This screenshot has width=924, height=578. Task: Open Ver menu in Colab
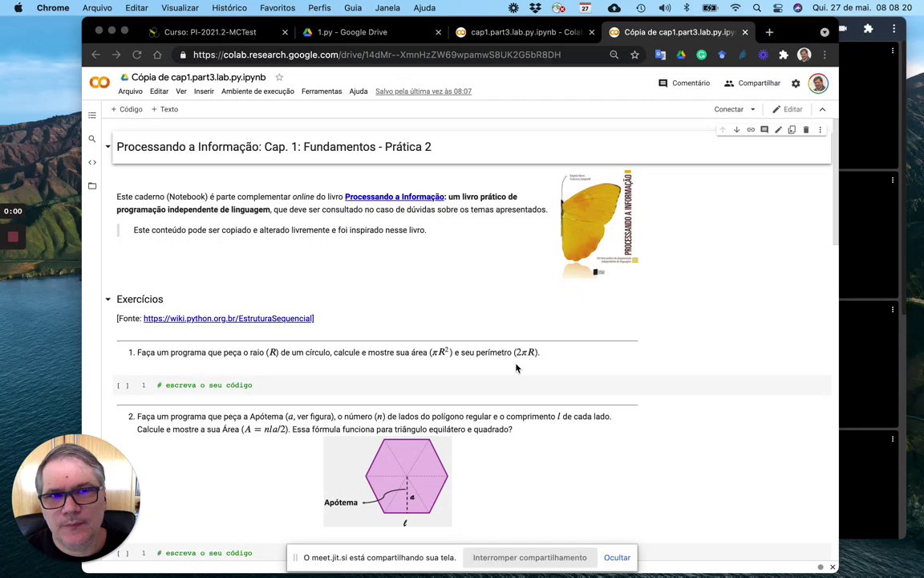click(x=181, y=92)
